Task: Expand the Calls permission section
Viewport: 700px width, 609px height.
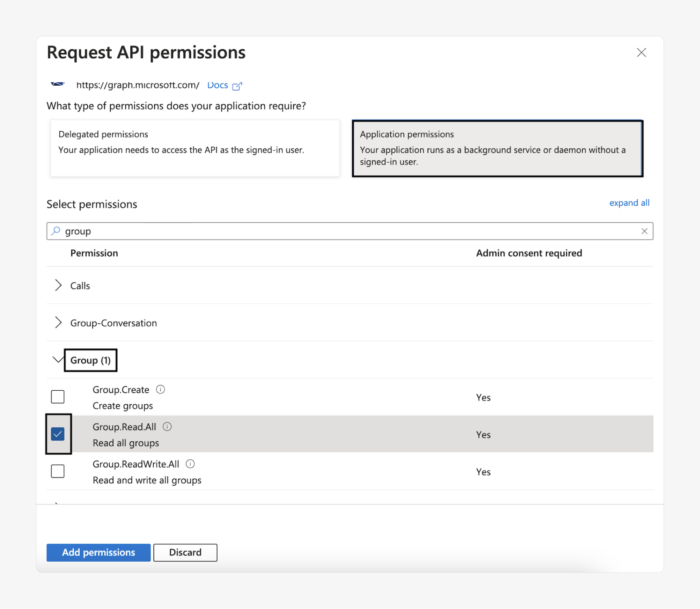Action: coord(58,286)
